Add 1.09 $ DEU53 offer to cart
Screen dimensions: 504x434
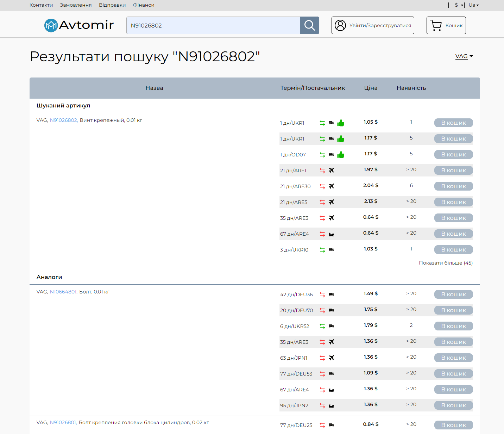point(453,374)
